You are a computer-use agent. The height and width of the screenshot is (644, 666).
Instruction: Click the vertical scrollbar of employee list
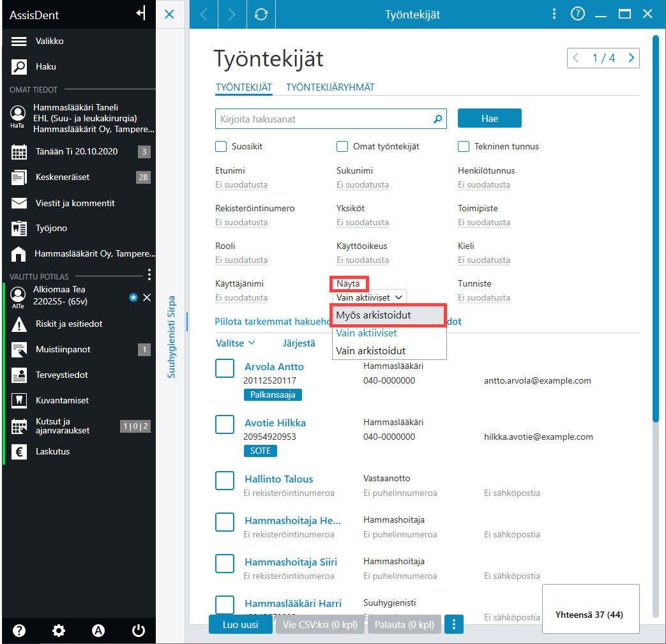655,229
